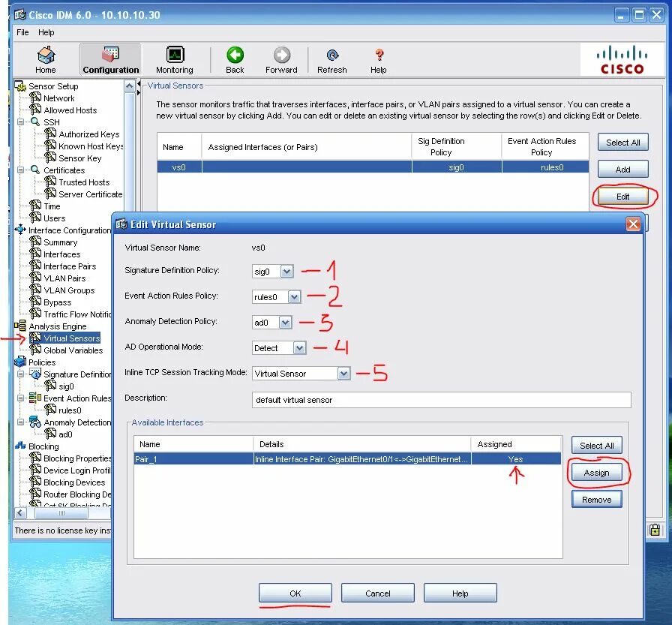Select the vs0 virtual sensor row
The height and width of the screenshot is (625, 672).
coord(373,167)
